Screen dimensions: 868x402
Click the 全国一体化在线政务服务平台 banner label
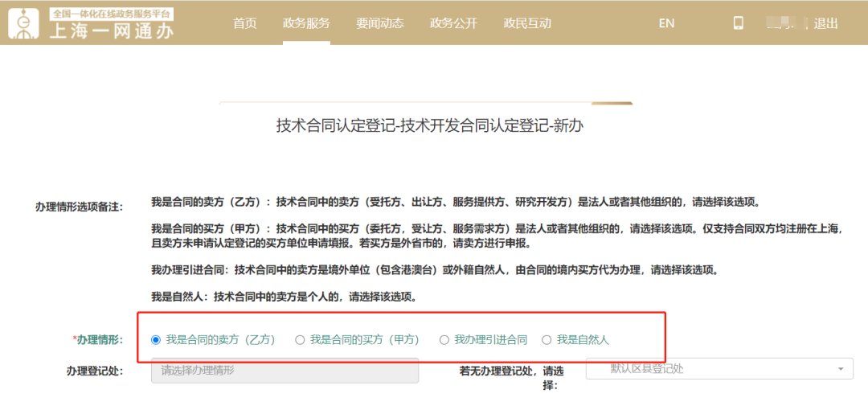click(x=111, y=14)
